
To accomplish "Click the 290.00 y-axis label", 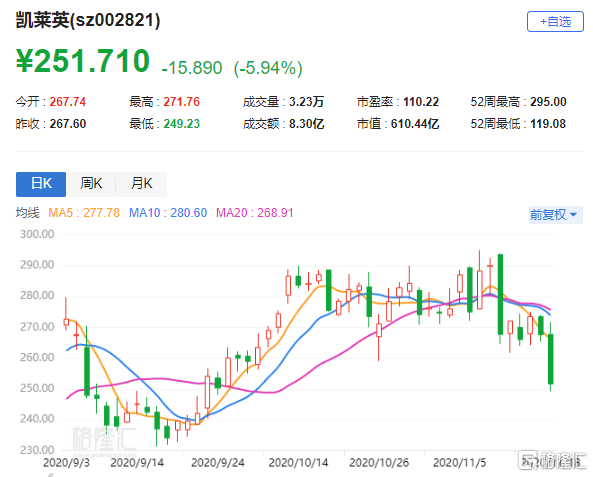I will (37, 265).
